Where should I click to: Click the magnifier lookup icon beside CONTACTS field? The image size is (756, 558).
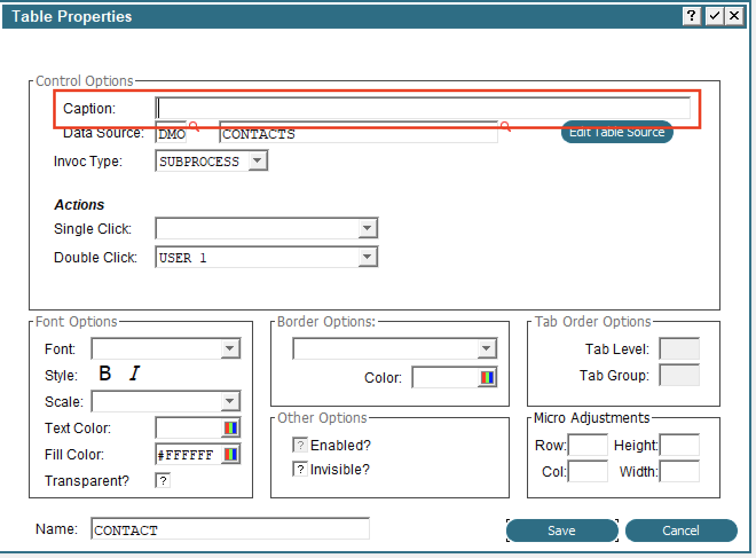[505, 127]
